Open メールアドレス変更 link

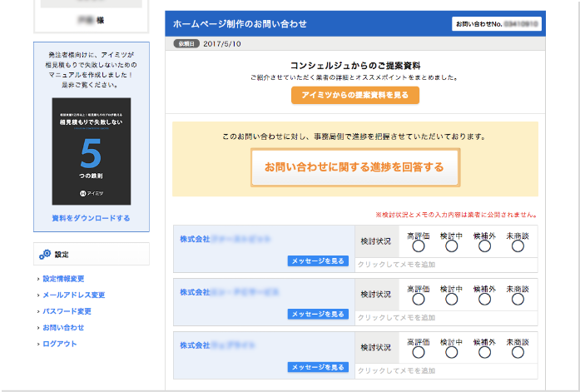tap(73, 295)
